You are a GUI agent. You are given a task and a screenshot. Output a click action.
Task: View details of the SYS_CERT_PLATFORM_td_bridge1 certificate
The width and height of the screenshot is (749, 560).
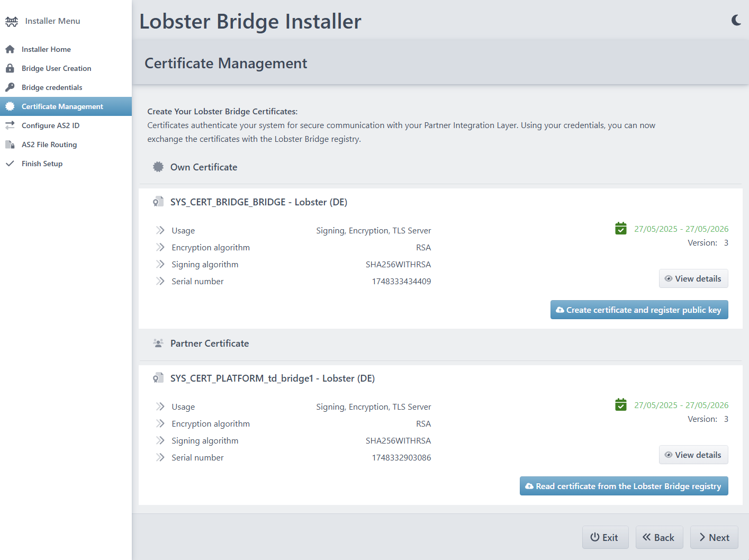coord(693,455)
